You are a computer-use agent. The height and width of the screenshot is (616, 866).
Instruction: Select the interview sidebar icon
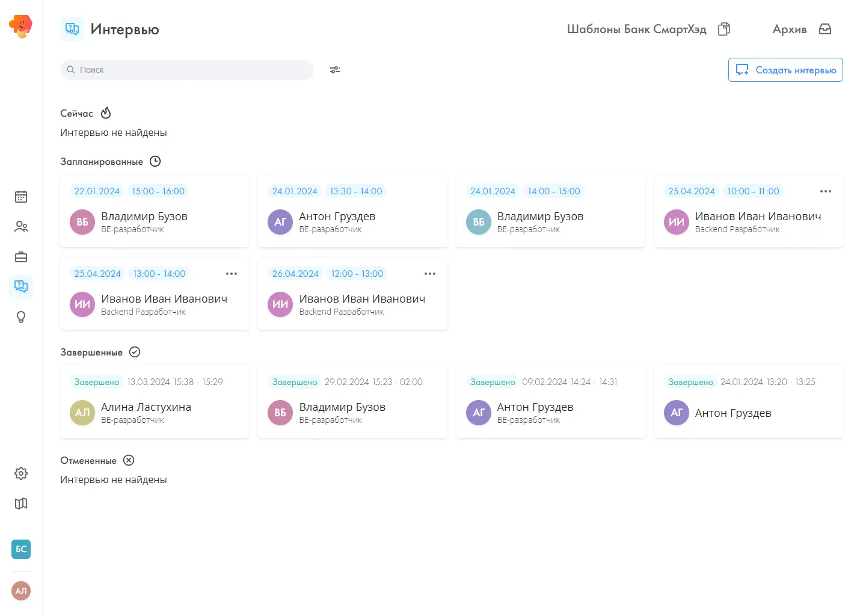21,286
